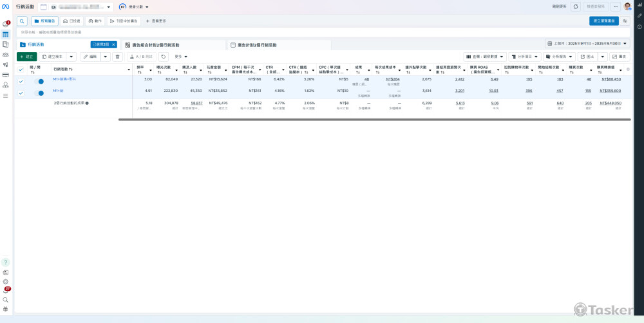Image resolution: width=644 pixels, height=323 pixels.
Task: Click the refresh data icon button
Action: pyautogui.click(x=576, y=6)
